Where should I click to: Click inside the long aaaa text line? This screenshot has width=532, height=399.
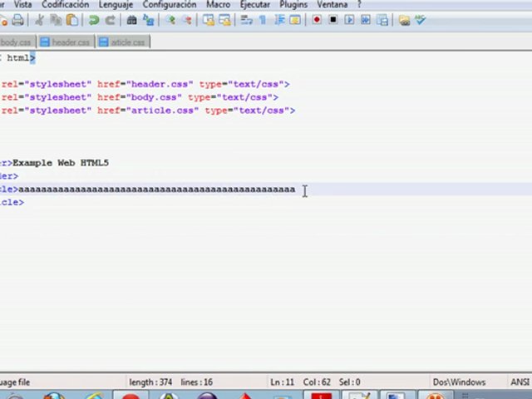[x=157, y=190]
